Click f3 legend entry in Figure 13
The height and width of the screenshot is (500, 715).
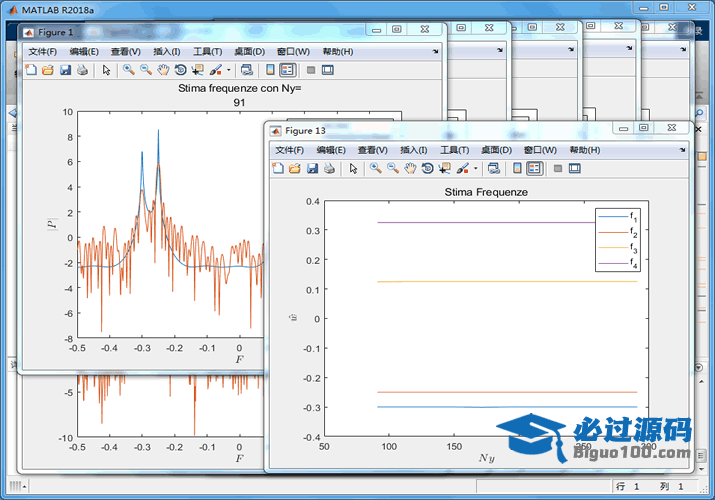[x=617, y=247]
